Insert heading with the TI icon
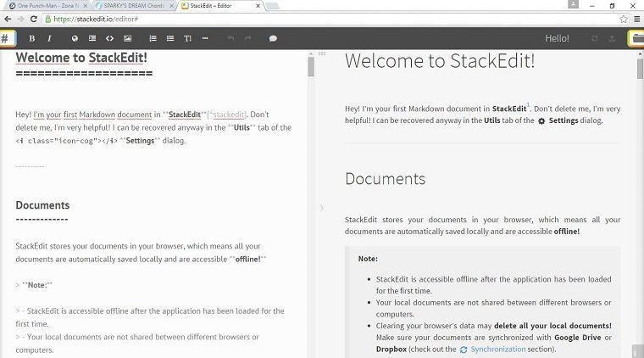 click(x=188, y=39)
